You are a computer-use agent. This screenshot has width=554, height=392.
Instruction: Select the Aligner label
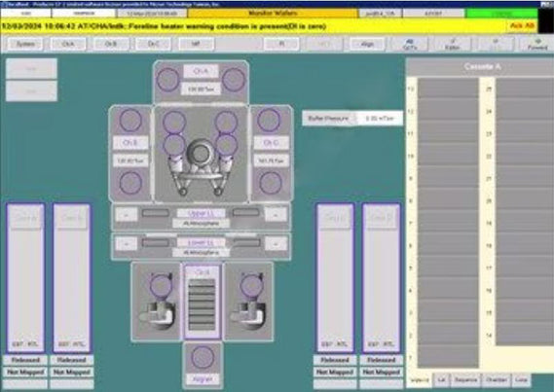tap(203, 379)
